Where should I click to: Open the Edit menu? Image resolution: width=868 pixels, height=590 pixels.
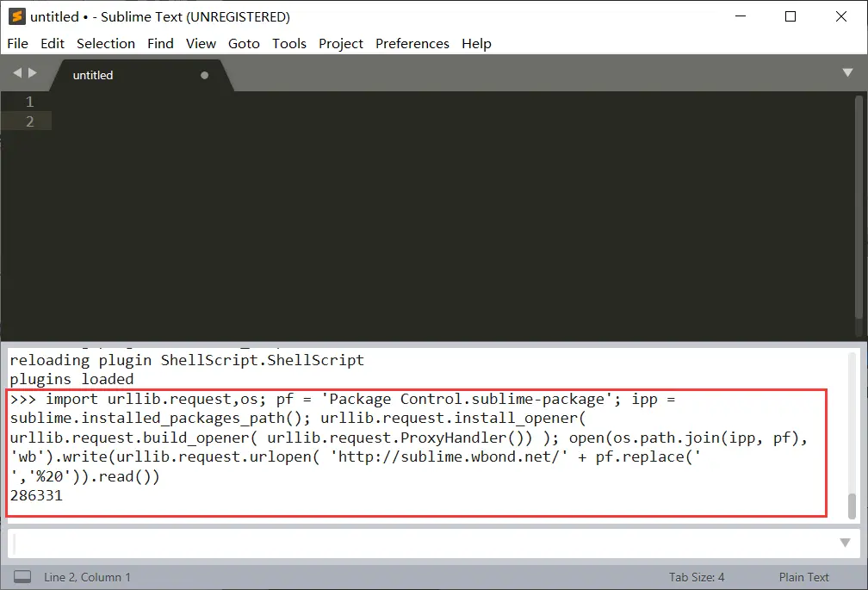click(53, 43)
